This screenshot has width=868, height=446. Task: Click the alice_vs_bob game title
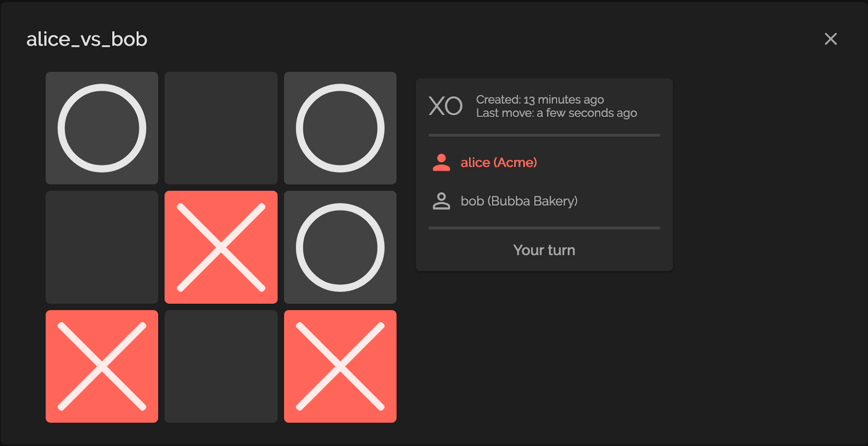pyautogui.click(x=87, y=39)
